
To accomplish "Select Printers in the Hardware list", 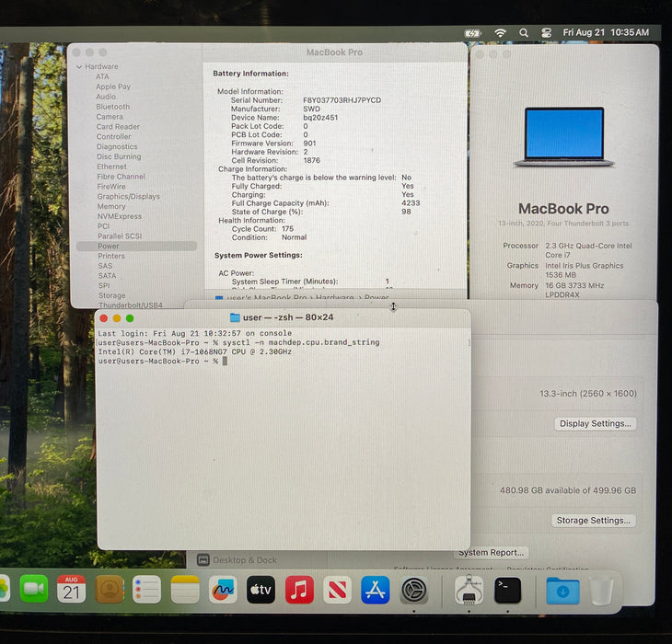I will pos(111,256).
